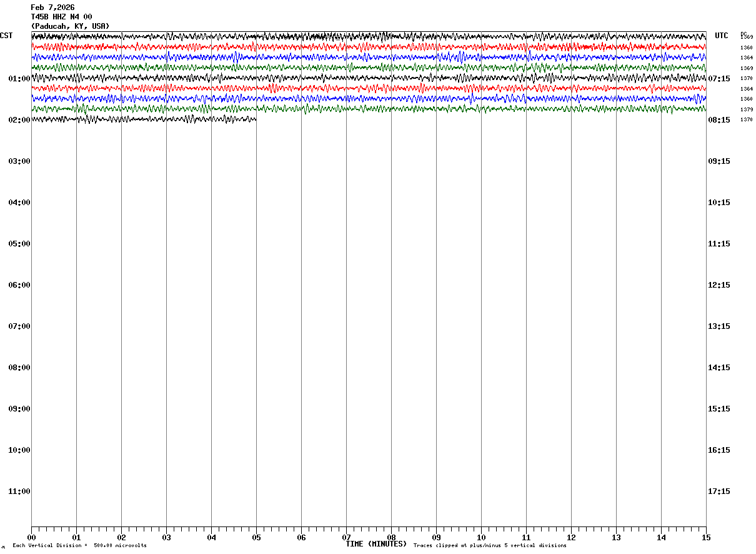Click minute-axis tick label "13" at bottom
The image size is (756, 554).
point(616,538)
